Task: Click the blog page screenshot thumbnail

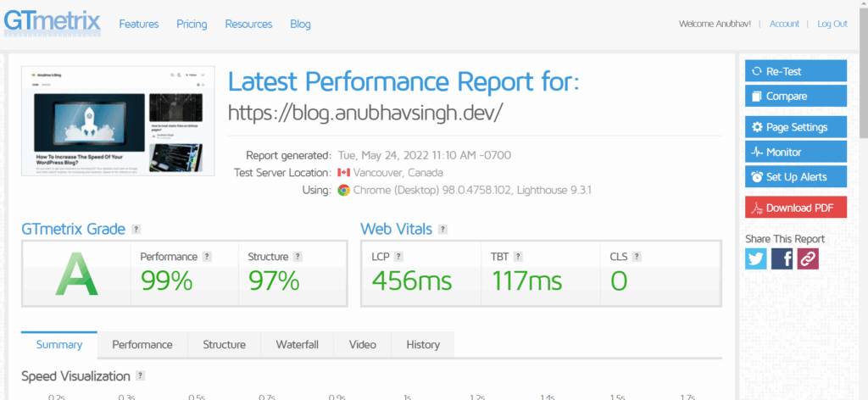Action: (118, 121)
